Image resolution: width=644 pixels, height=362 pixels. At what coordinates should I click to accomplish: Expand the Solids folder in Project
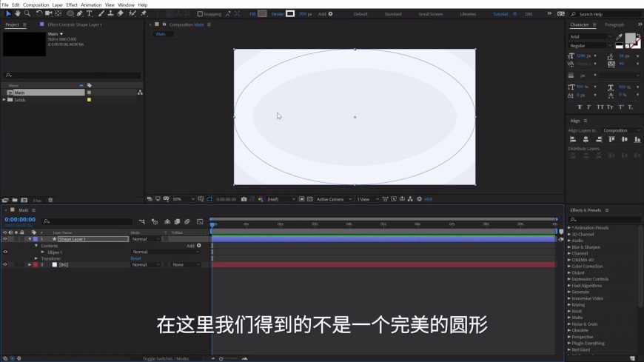pyautogui.click(x=4, y=100)
